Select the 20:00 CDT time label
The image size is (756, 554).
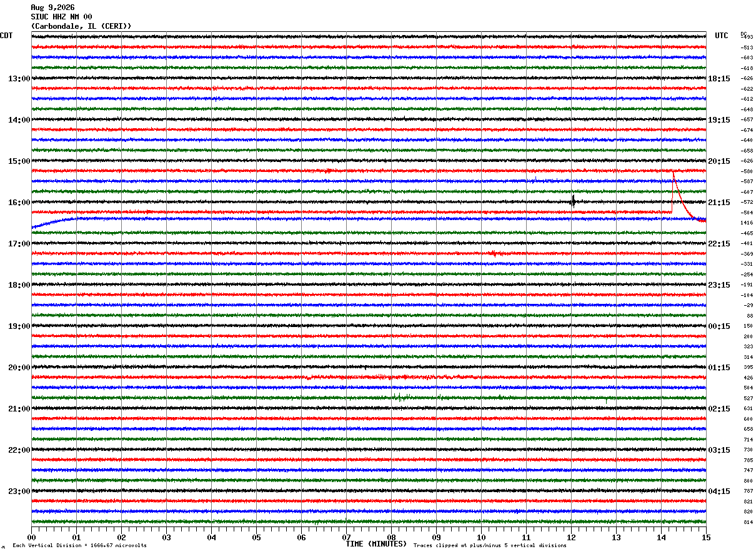[x=19, y=368]
